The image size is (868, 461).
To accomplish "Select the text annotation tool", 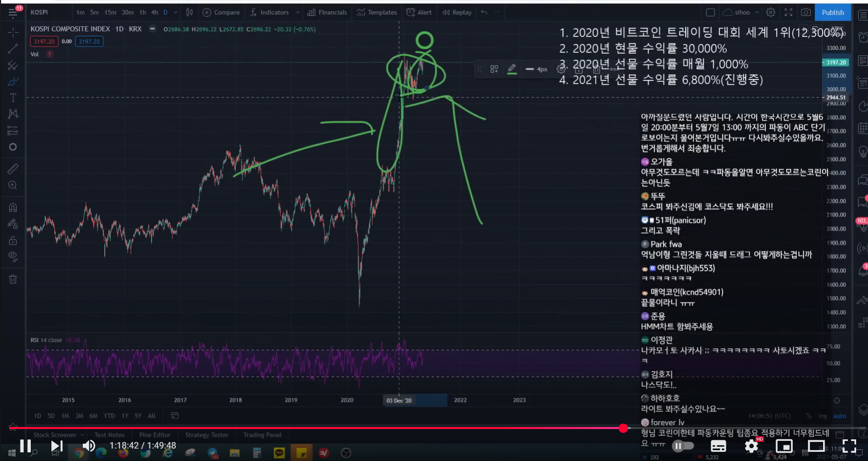I will coord(13,98).
